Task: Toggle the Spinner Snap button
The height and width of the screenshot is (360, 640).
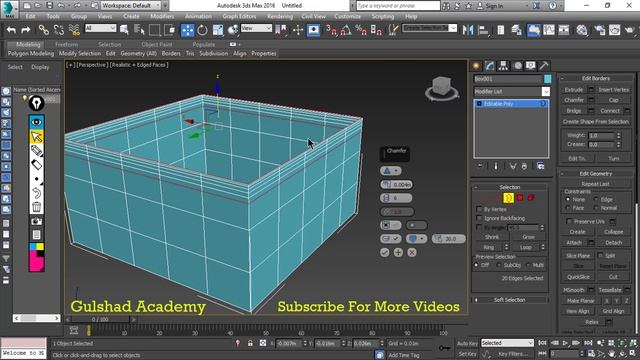Action: click(x=376, y=30)
